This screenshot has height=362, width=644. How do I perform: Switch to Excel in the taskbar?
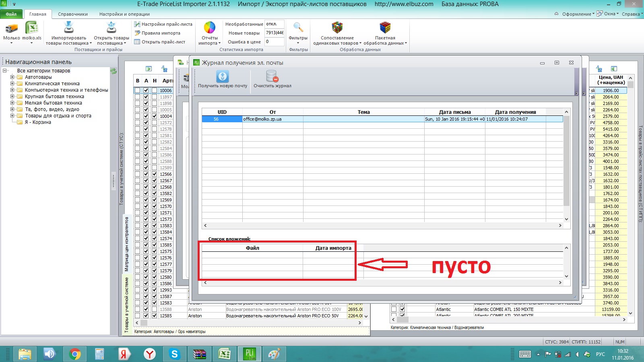(224, 354)
